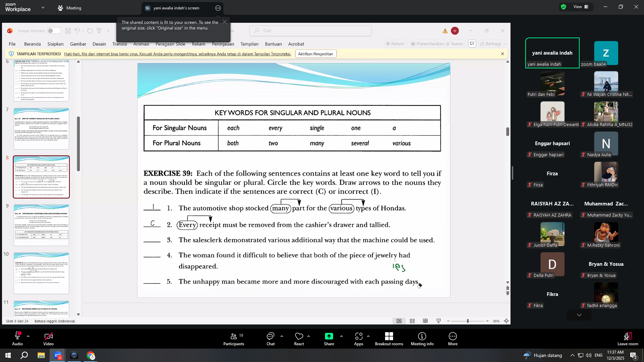Image resolution: width=644 pixels, height=362 pixels.
Task: Expand React options caret
Action: tap(308, 336)
